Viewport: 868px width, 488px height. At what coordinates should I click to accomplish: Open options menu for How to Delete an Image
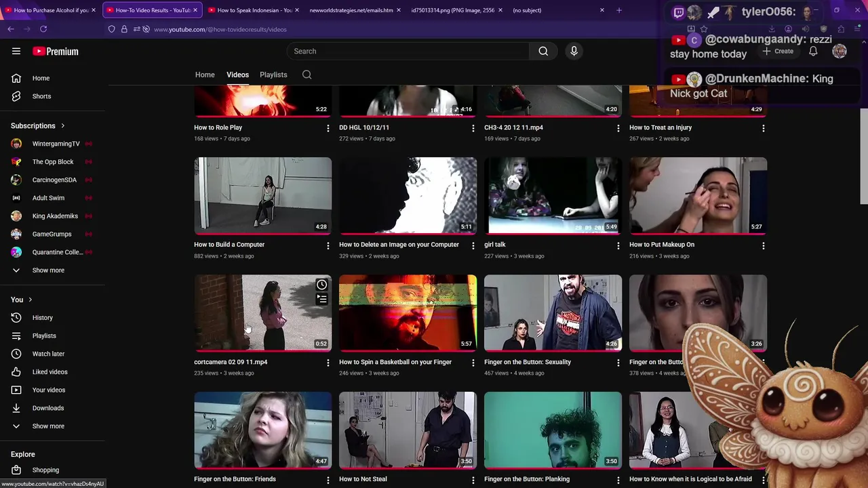473,245
